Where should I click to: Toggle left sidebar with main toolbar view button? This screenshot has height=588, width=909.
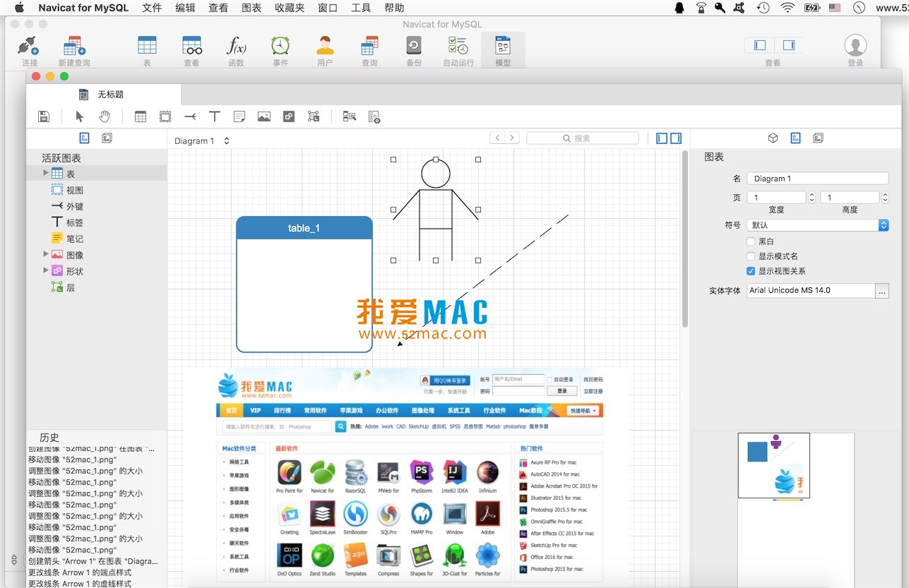[760, 45]
